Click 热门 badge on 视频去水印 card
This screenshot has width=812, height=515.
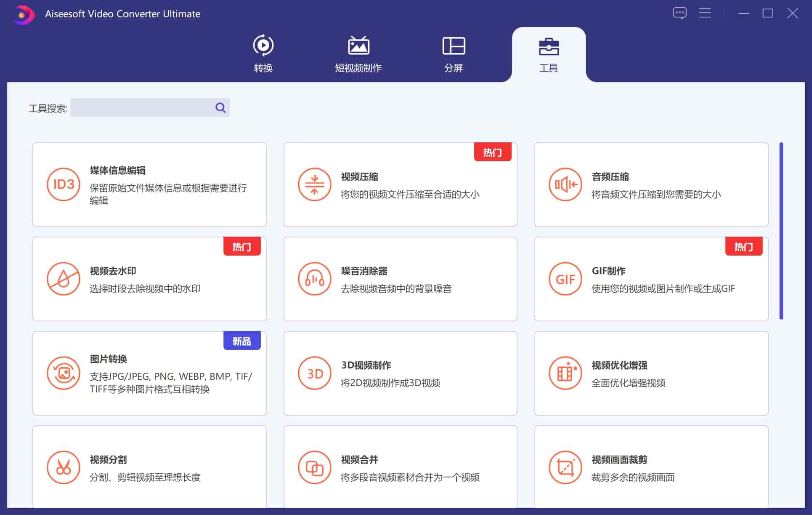(242, 246)
